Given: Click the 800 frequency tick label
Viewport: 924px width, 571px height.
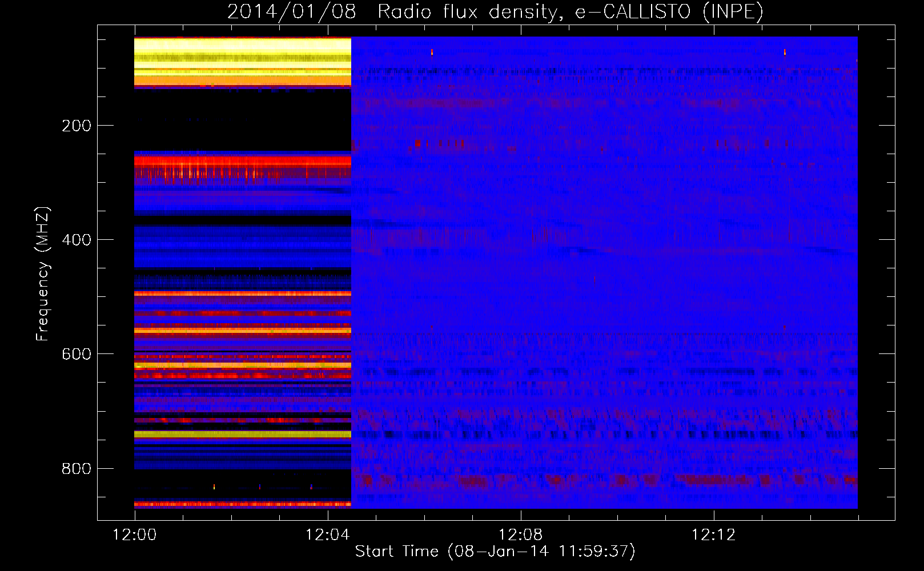Looking at the screenshot, I should 77,469.
